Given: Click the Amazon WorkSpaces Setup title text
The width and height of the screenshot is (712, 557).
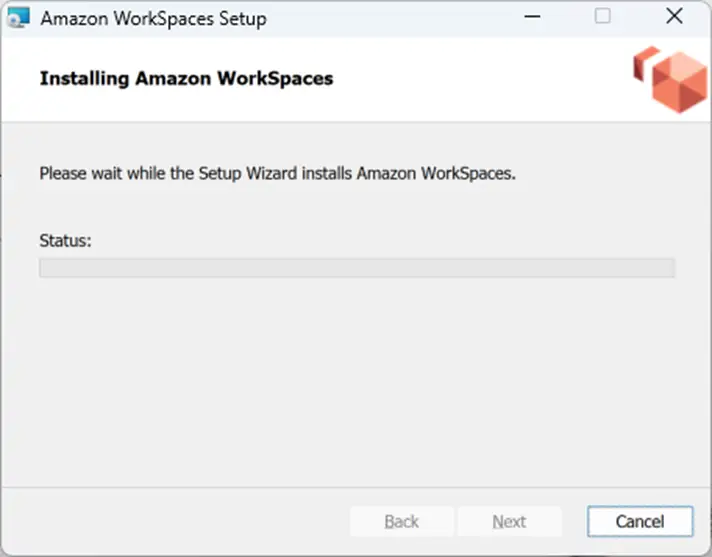Looking at the screenshot, I should (153, 19).
